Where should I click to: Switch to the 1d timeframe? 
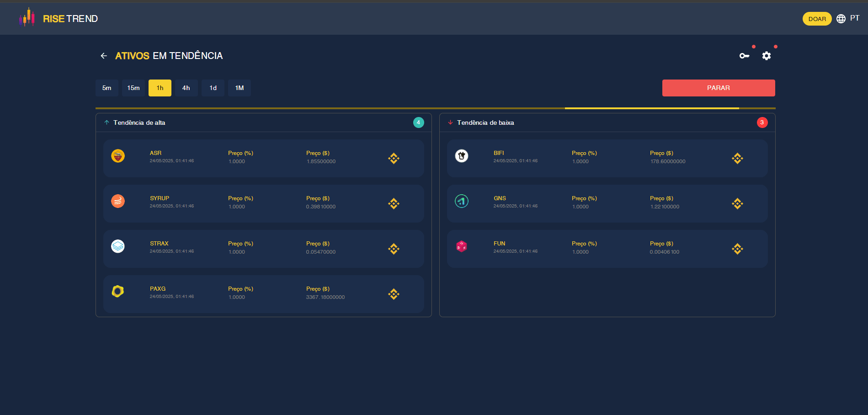pyautogui.click(x=213, y=88)
